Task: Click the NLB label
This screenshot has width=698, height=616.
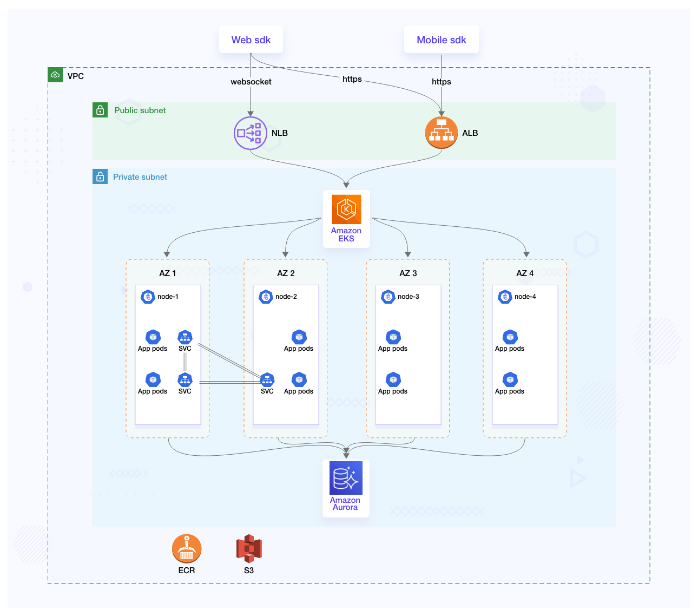Action: point(280,133)
